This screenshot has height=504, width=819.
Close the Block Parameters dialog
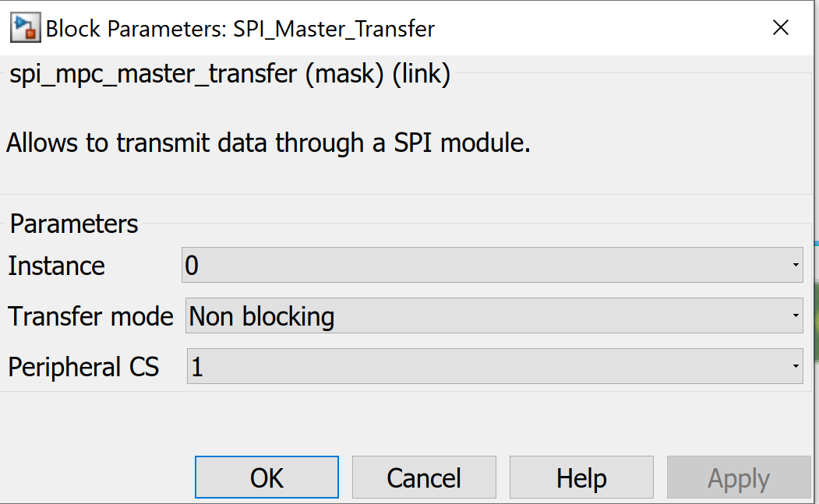780,26
